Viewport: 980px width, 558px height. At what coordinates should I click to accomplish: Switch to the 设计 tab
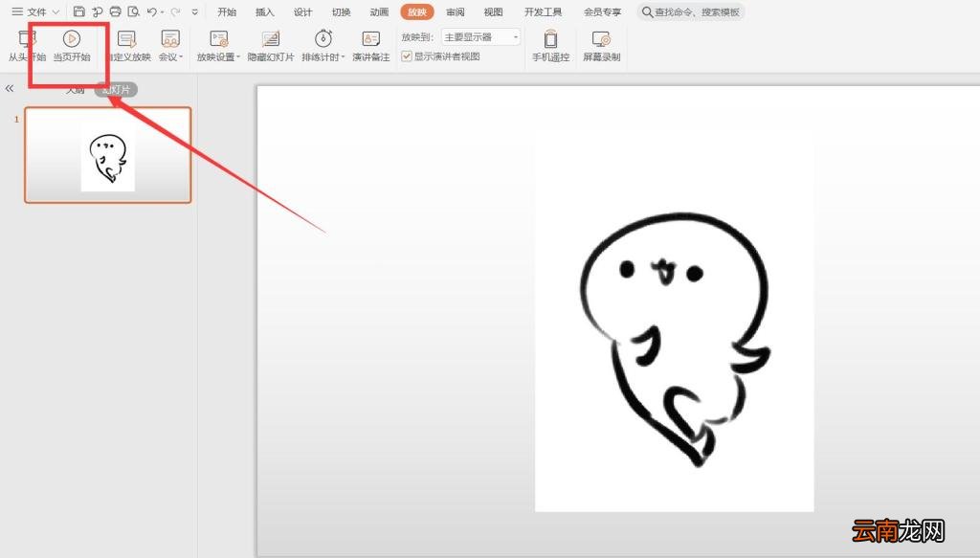click(x=303, y=11)
